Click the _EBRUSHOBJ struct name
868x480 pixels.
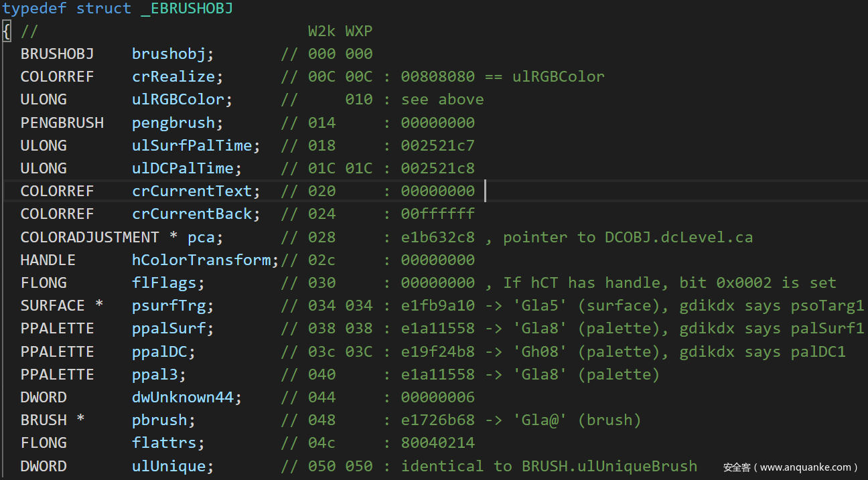[187, 9]
